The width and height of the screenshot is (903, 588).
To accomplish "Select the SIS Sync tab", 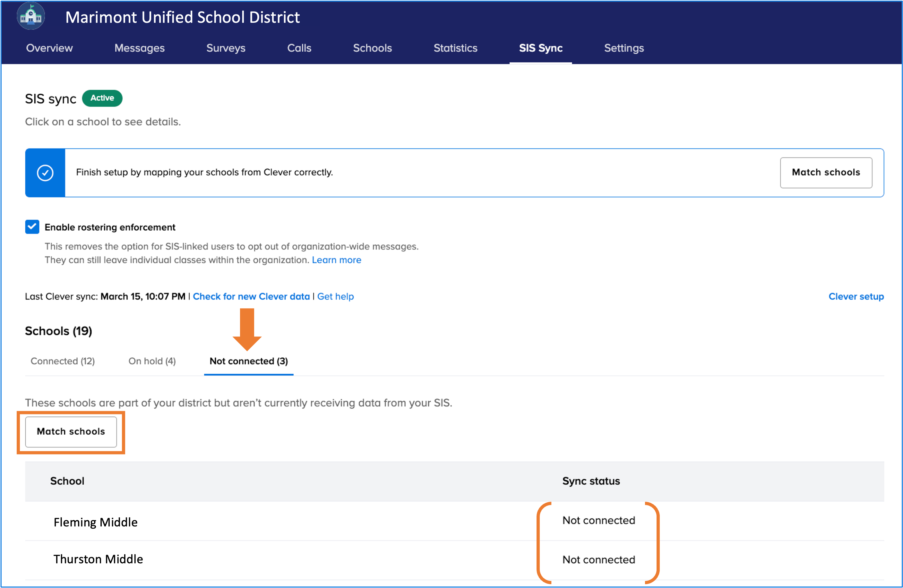I will tap(540, 48).
